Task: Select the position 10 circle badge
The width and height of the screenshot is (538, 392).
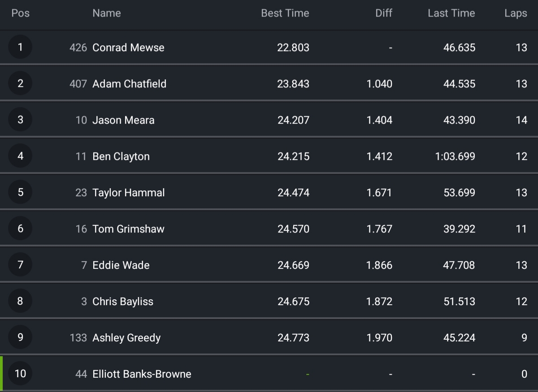Action: coord(20,374)
